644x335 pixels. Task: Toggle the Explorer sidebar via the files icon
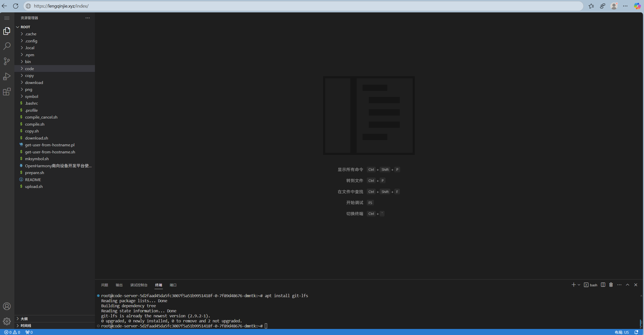7,31
